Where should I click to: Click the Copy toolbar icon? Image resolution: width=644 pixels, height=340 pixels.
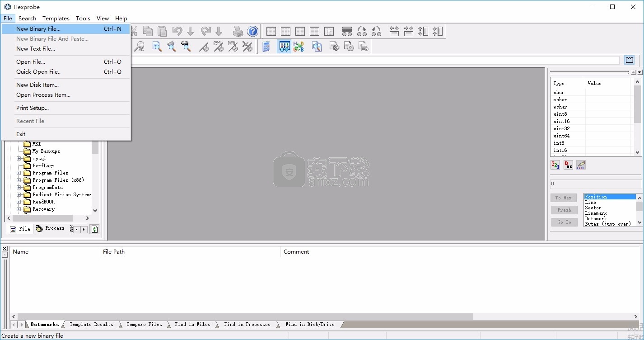148,31
